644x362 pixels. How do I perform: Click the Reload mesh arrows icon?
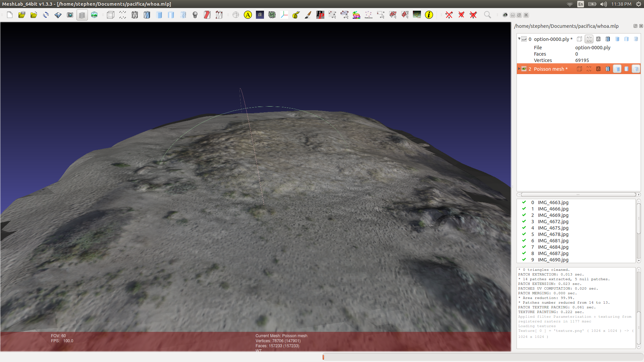point(46,15)
